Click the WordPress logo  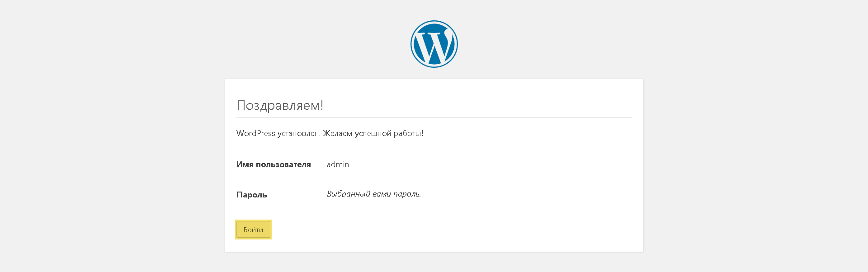pos(434,44)
